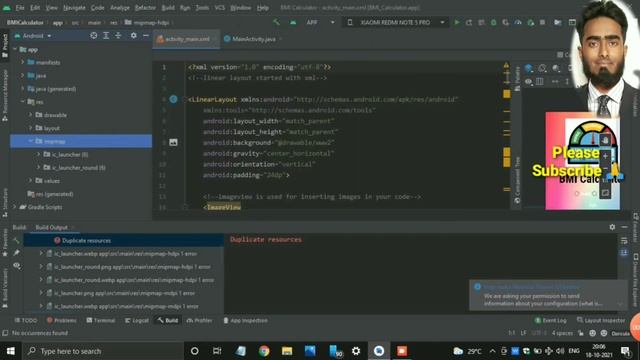Open the TODO tool window
Image resolution: width=640 pixels, height=360 pixels.
25,320
